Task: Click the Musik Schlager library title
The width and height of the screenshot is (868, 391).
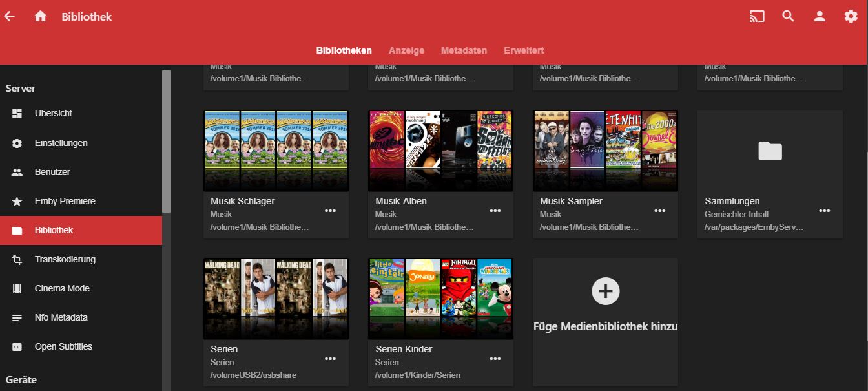Action: pyautogui.click(x=243, y=202)
